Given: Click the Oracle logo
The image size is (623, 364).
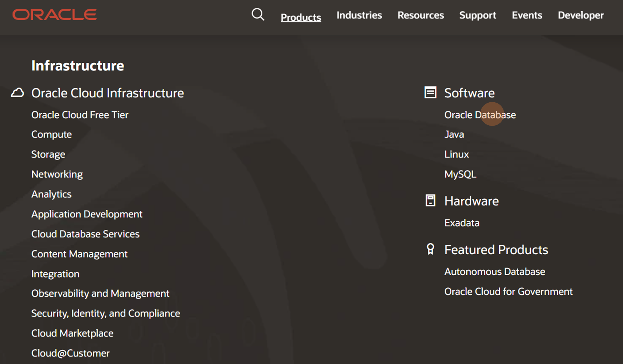Looking at the screenshot, I should (x=54, y=15).
